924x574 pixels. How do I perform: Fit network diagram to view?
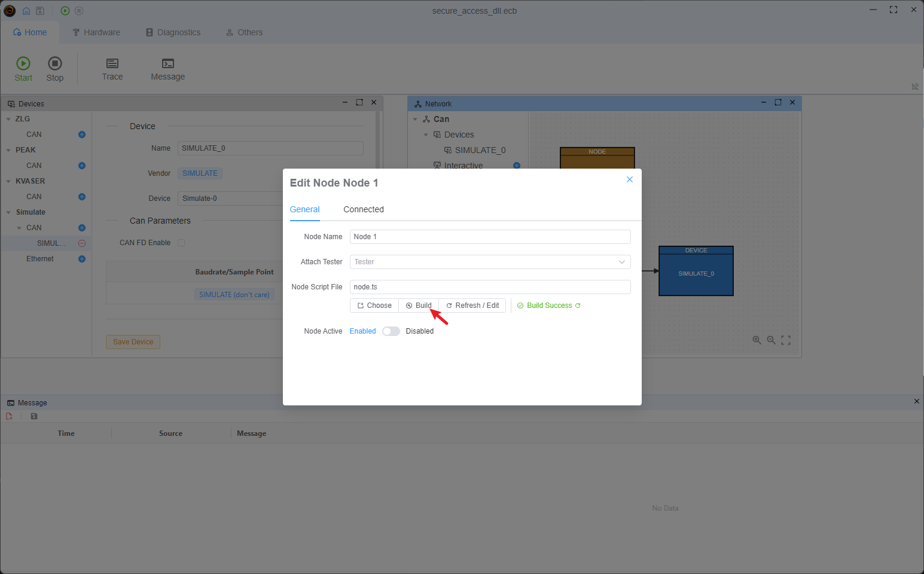coord(786,340)
